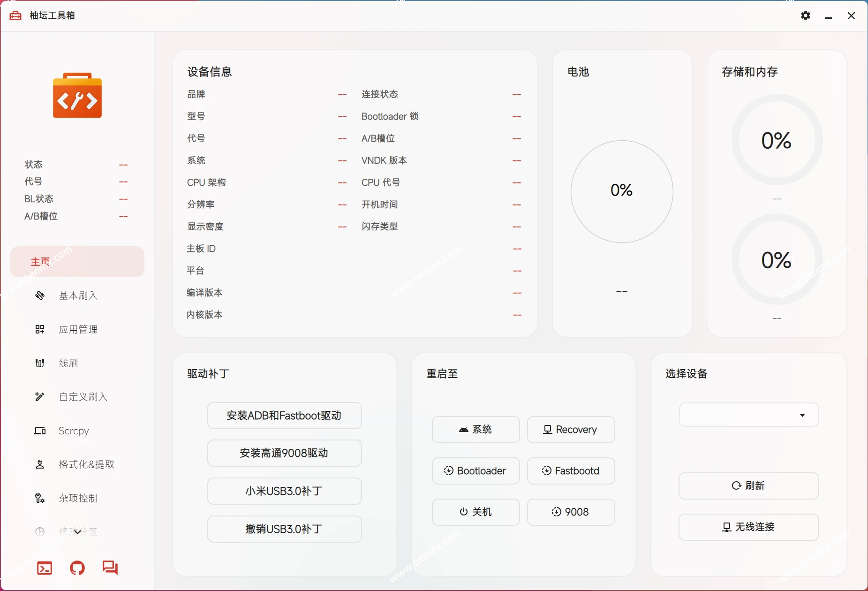Install ADB and Fastboot drivers
Viewport: 868px width, 591px height.
[284, 415]
